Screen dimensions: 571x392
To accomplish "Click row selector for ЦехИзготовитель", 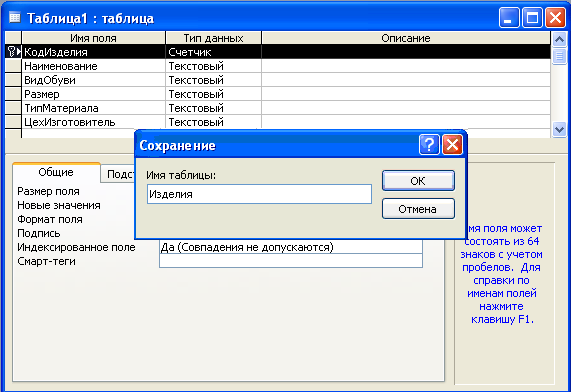I will pyautogui.click(x=13, y=122).
